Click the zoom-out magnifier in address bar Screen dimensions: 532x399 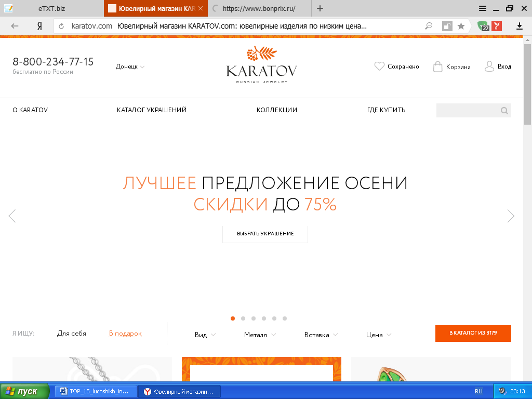pos(429,26)
